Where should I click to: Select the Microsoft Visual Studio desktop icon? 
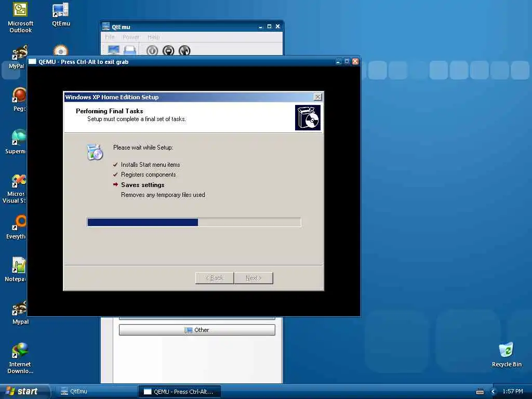click(19, 180)
